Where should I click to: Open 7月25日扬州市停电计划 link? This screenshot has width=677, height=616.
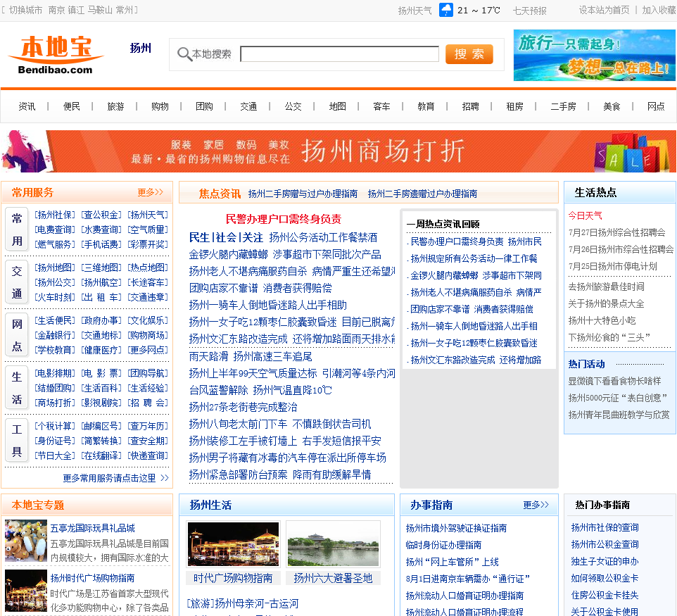pos(613,266)
